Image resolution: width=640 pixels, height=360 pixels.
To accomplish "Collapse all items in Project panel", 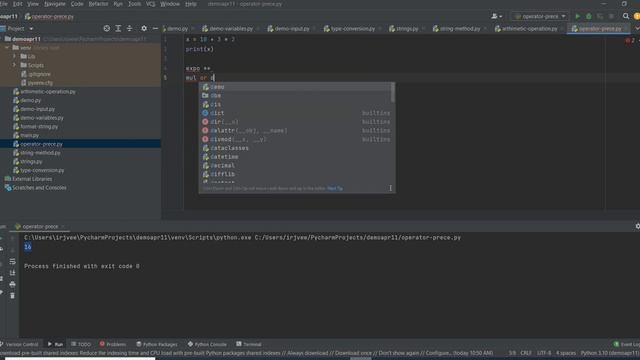I will tap(129, 29).
